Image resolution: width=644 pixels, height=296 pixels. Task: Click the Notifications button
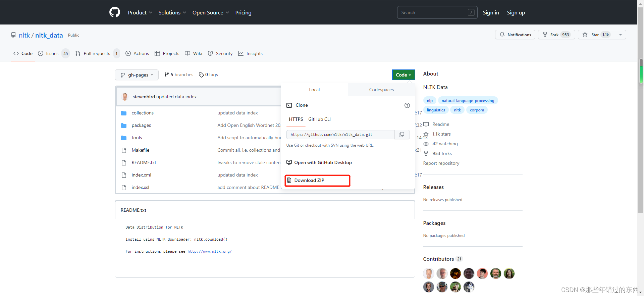(x=515, y=35)
